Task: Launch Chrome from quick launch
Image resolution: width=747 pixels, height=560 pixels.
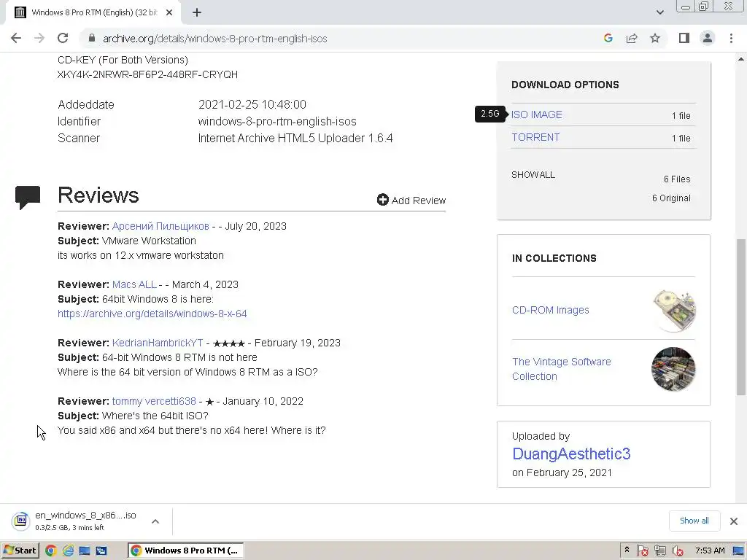Action: tap(51, 551)
